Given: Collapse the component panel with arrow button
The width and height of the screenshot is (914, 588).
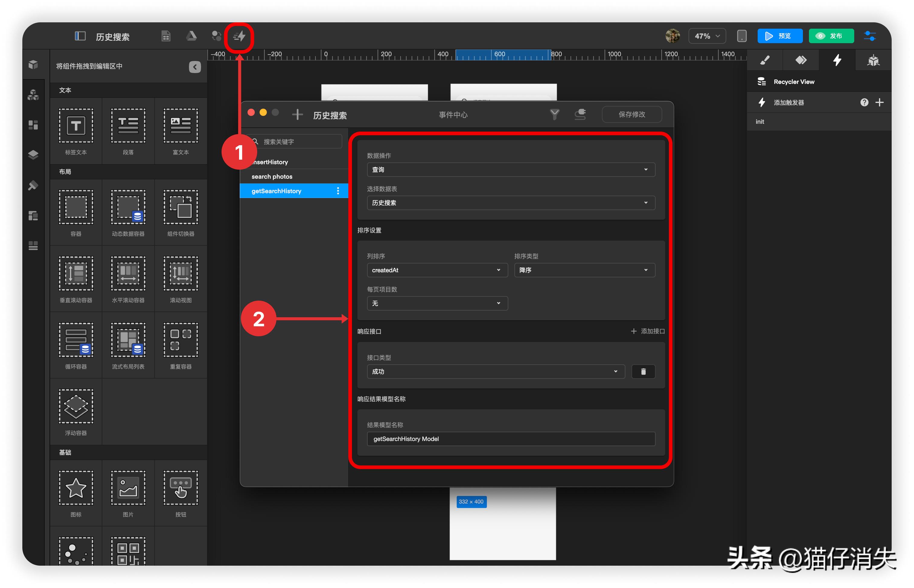Looking at the screenshot, I should [195, 67].
